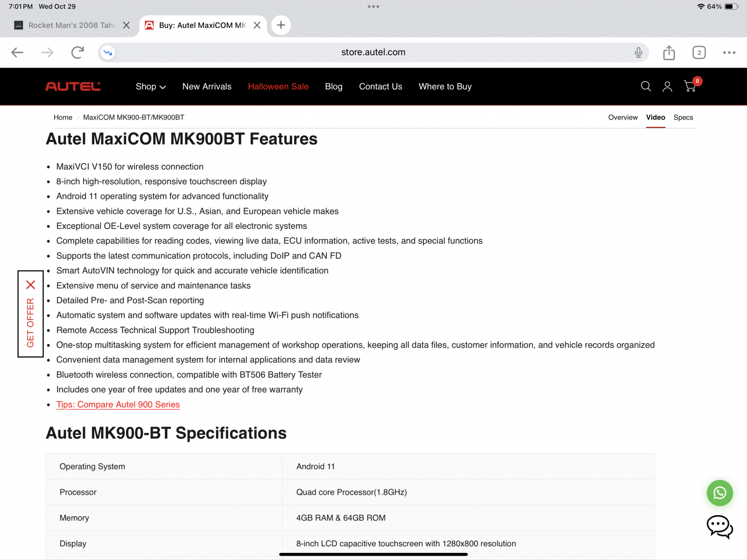Tap the store.autel.com address bar
The image size is (747, 560).
(373, 52)
